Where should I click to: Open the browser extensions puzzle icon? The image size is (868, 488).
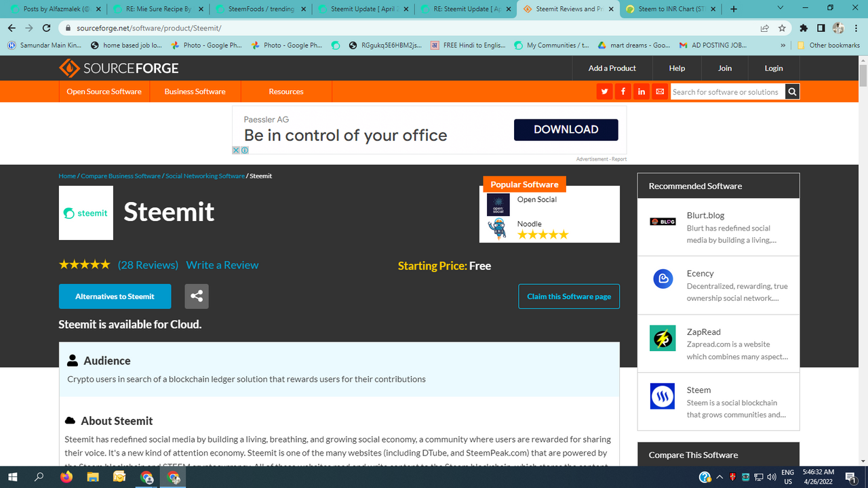coord(804,28)
